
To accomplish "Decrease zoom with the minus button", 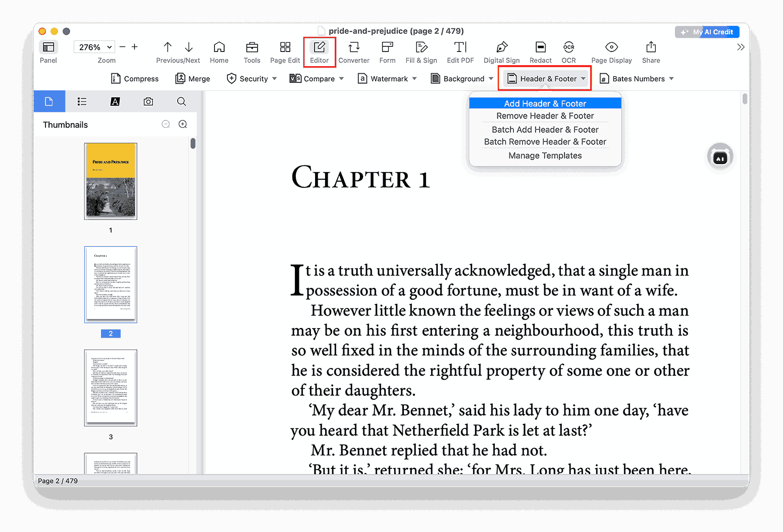I will (x=123, y=47).
